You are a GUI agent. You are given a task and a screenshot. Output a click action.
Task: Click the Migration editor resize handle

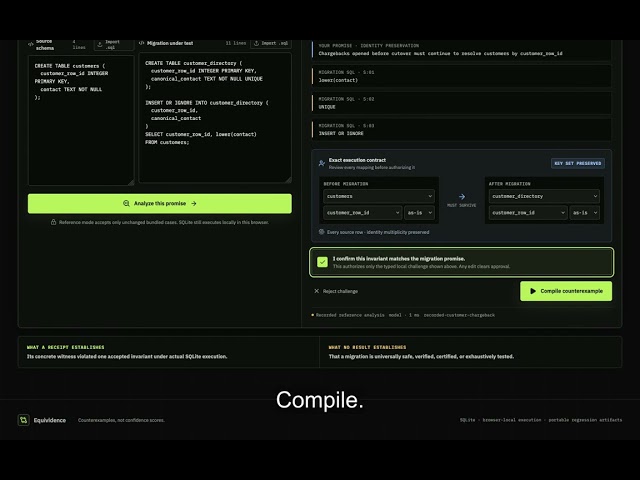pos(288,179)
